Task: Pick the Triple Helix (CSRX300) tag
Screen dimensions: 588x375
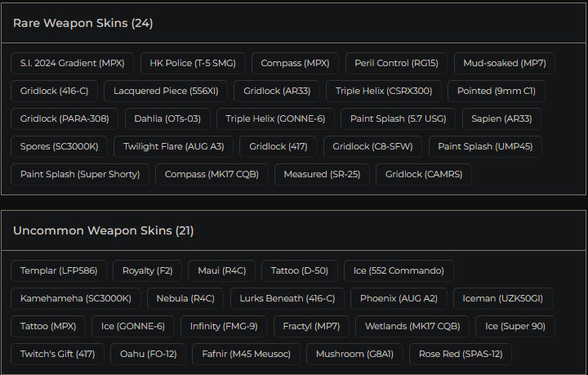Action: (384, 91)
